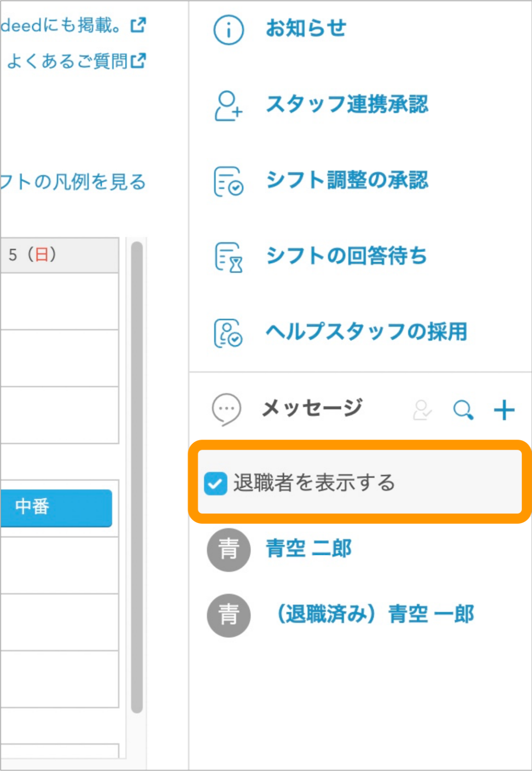Select シフト調整の承認 menu entry
532x771 pixels.
tap(347, 180)
